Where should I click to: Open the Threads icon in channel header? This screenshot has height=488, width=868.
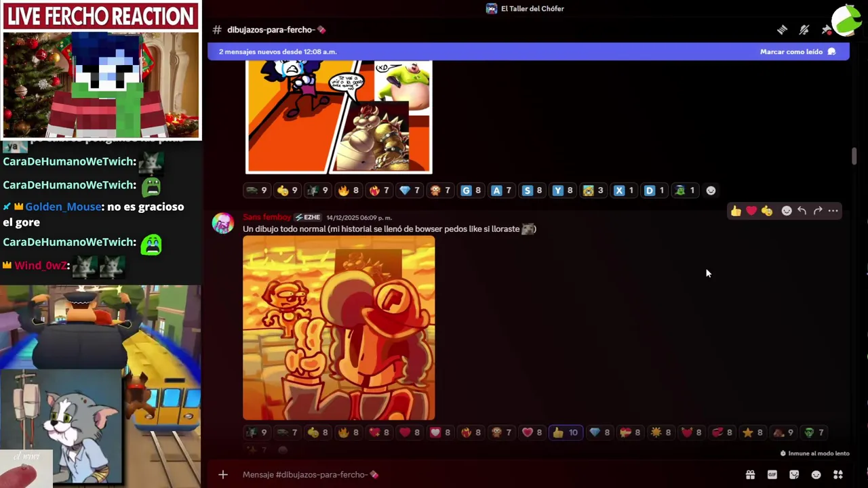[782, 30]
